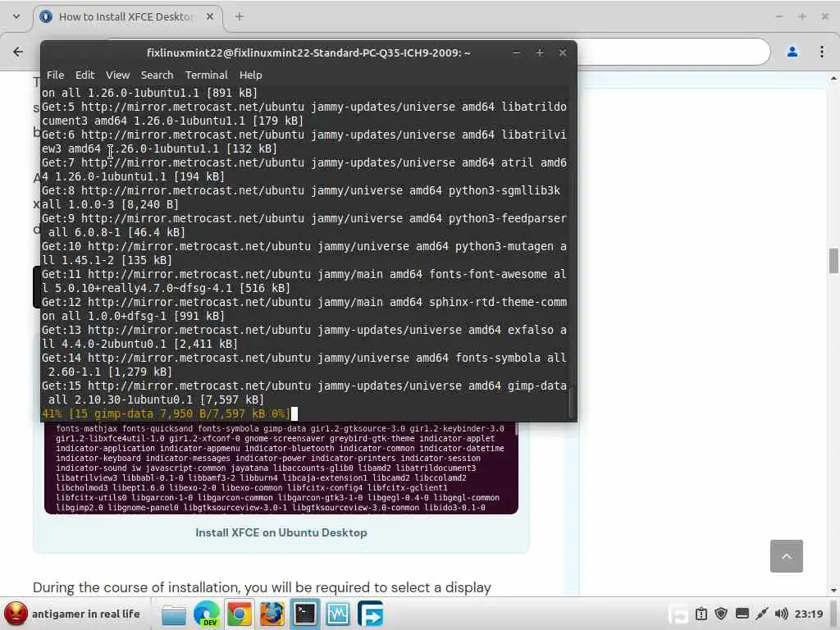Open the keyboard tray icon
Viewport: 840px width, 630px height.
742,614
